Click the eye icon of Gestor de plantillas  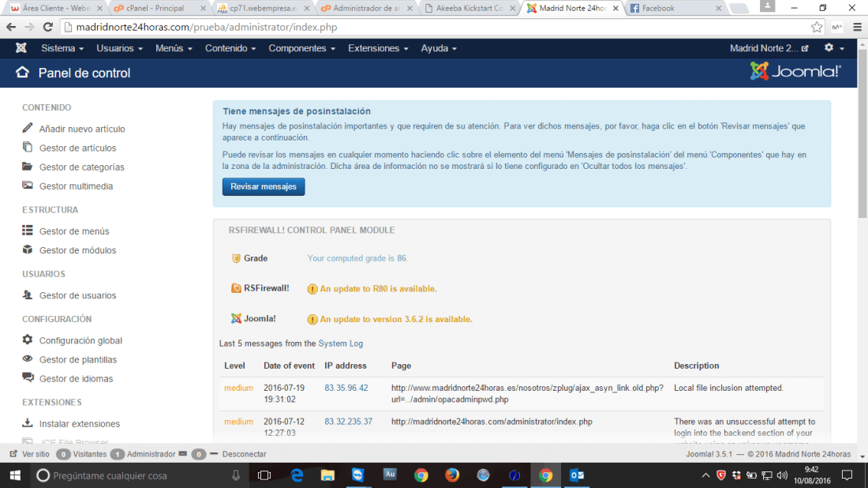[x=27, y=358]
